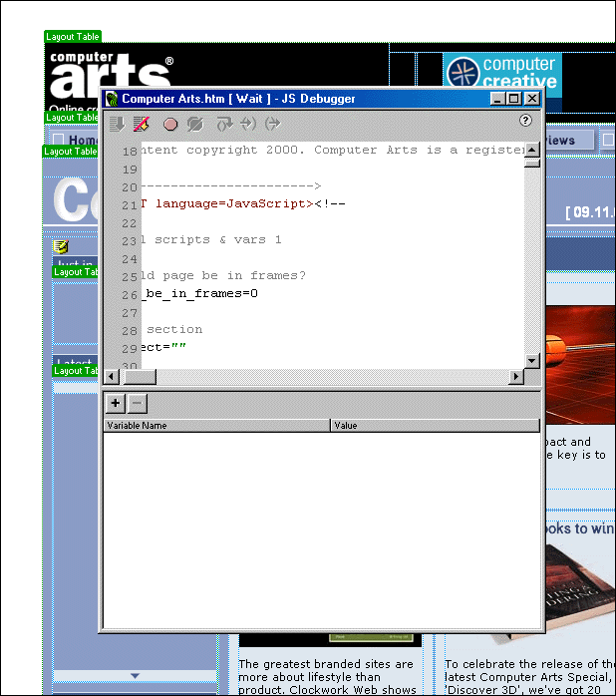This screenshot has height=696, width=616.
Task: Click the JS Debugger title bar text
Action: coord(239,99)
